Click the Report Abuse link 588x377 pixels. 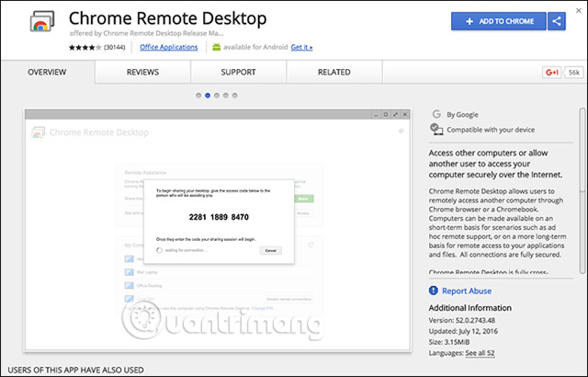[x=467, y=291]
